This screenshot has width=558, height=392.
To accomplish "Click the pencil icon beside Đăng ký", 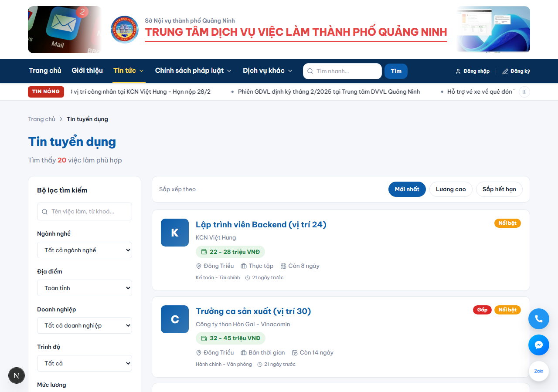I will click(x=505, y=71).
